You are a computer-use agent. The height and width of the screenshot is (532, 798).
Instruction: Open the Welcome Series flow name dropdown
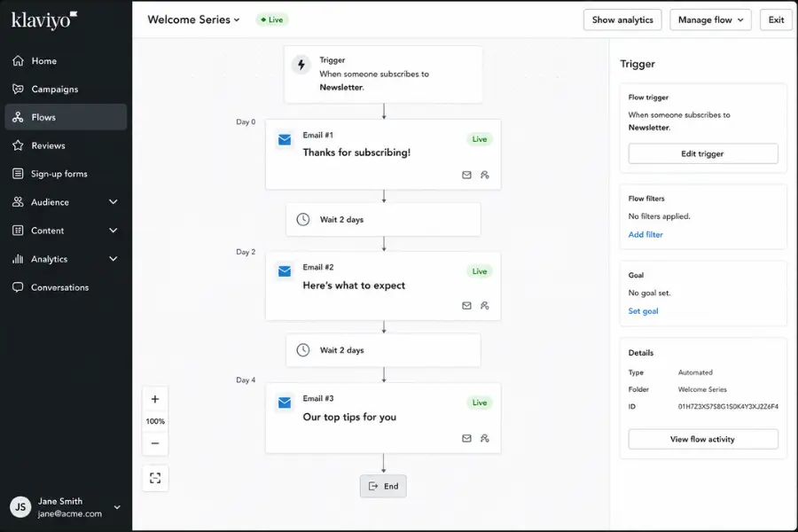[x=193, y=20]
